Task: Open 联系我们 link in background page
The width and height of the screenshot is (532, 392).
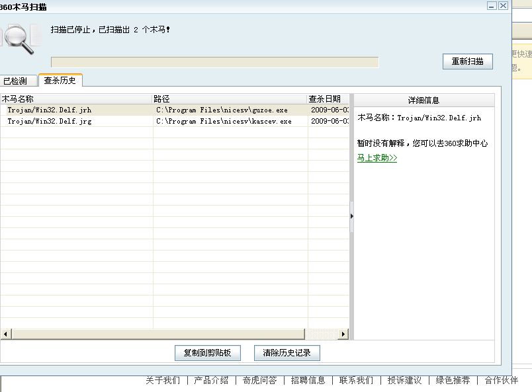Action: [356, 380]
